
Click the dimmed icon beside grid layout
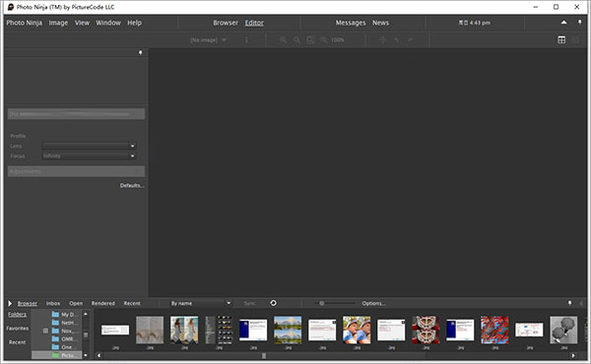coord(575,40)
